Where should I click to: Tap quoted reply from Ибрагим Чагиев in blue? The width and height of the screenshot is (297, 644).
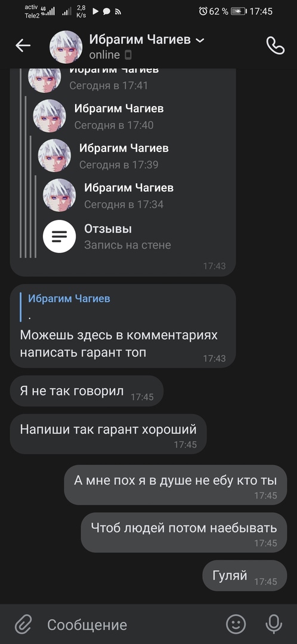pyautogui.click(x=69, y=299)
